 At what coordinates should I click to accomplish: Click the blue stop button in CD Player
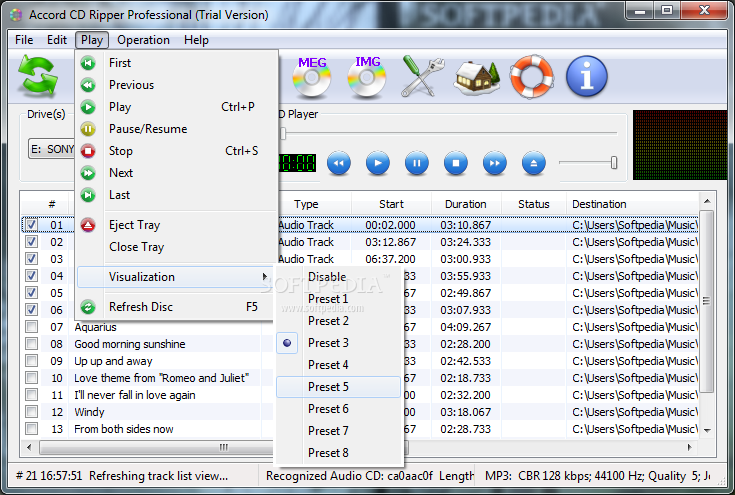456,163
